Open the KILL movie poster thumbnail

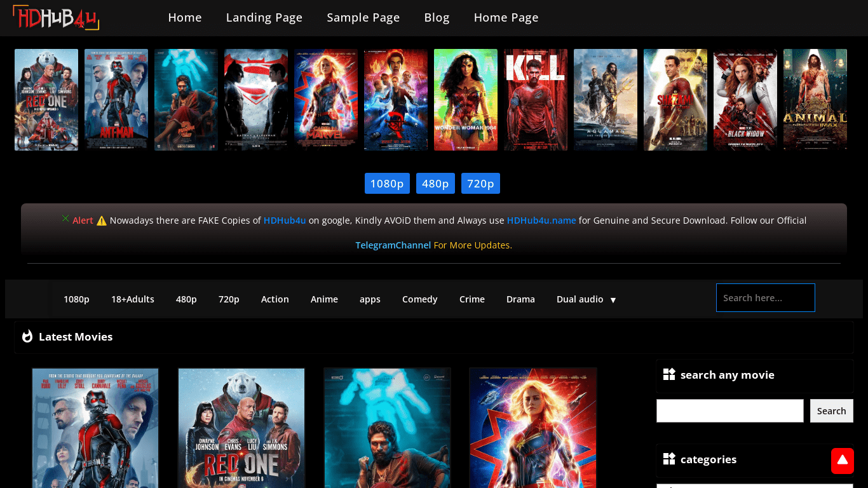[x=536, y=100]
